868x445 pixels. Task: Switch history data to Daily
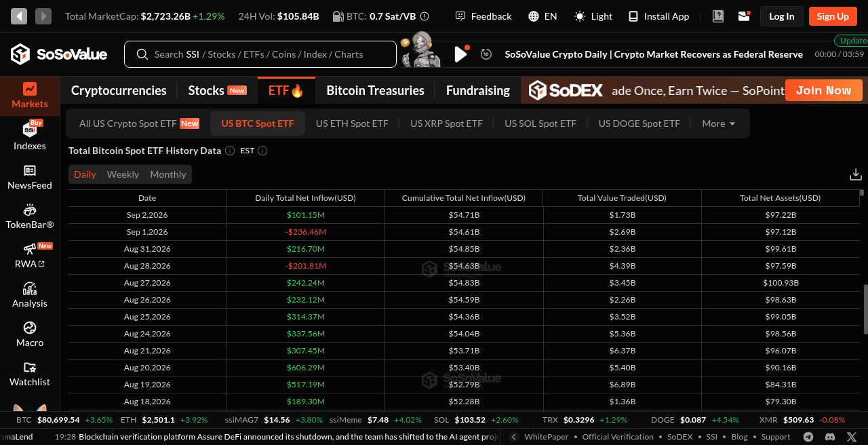click(x=85, y=174)
